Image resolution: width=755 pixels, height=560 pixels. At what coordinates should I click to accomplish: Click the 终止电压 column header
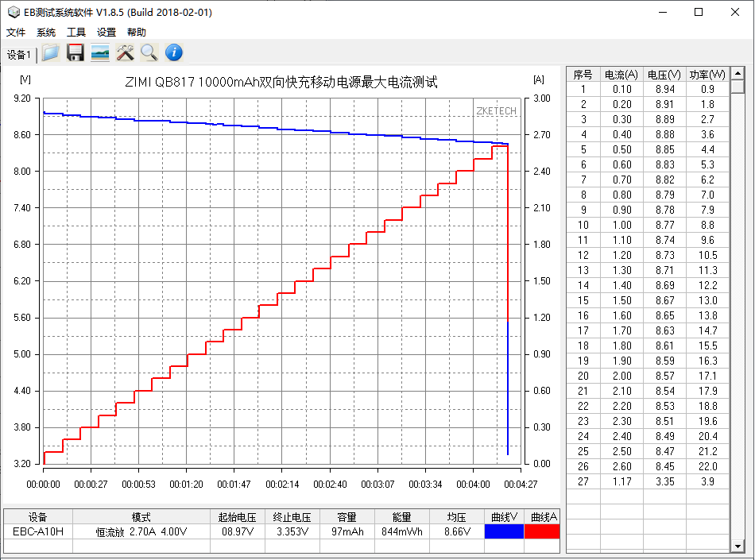tap(292, 517)
